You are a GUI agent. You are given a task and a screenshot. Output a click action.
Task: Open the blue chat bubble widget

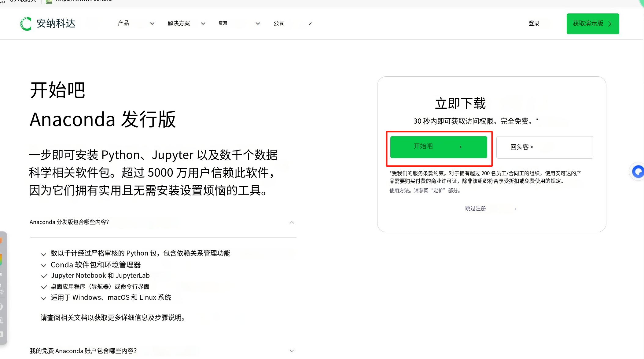(x=638, y=172)
